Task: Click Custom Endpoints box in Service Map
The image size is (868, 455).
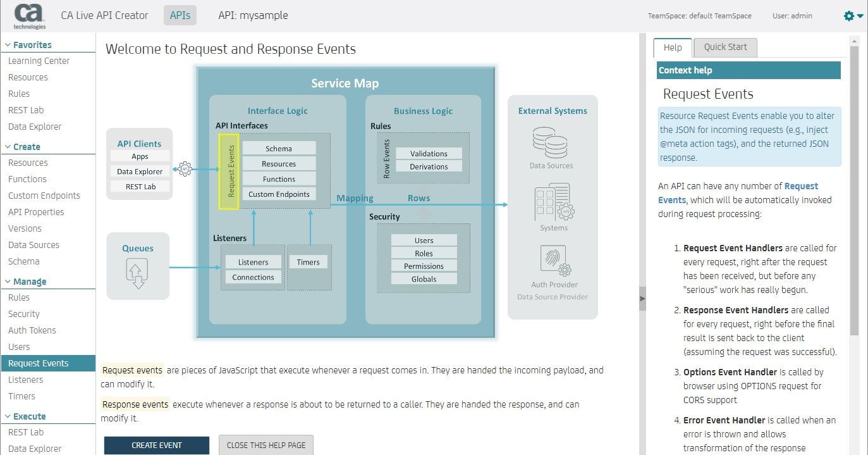Action: coord(279,194)
